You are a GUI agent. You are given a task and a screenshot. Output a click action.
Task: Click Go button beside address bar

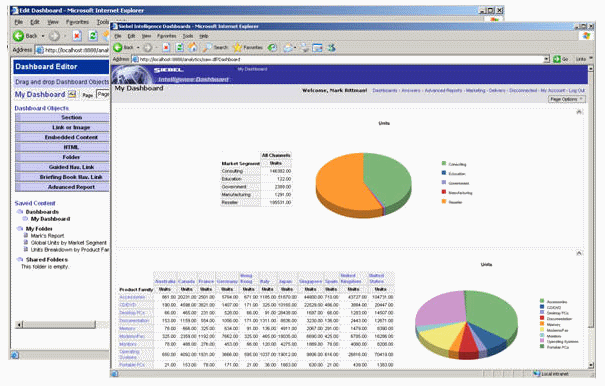pyautogui.click(x=561, y=59)
